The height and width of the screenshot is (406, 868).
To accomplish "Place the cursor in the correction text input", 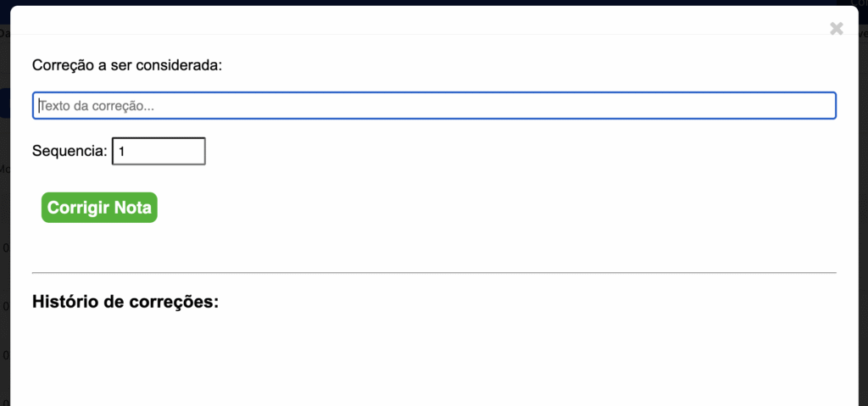I will click(x=339, y=106).
